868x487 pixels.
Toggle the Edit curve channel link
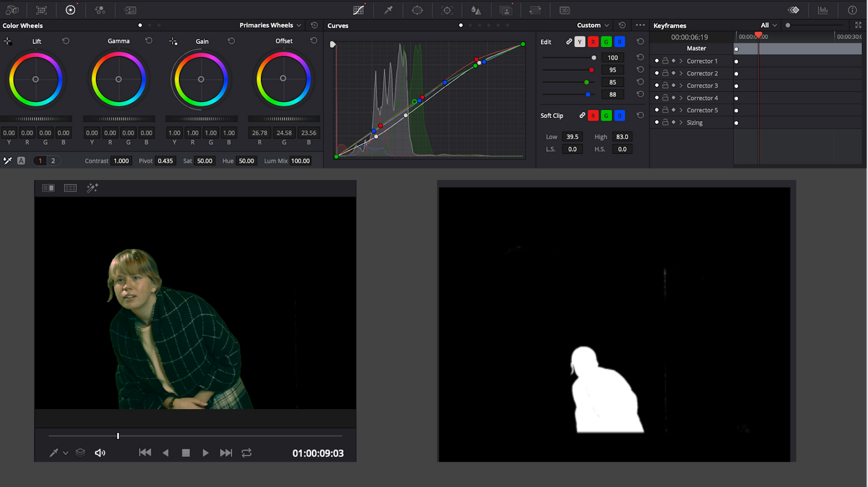coord(569,41)
